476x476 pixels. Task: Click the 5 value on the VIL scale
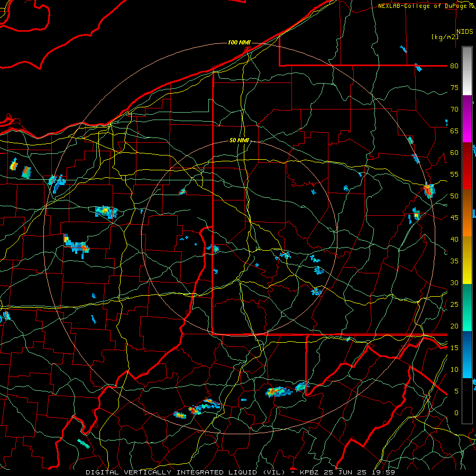pyautogui.click(x=456, y=391)
